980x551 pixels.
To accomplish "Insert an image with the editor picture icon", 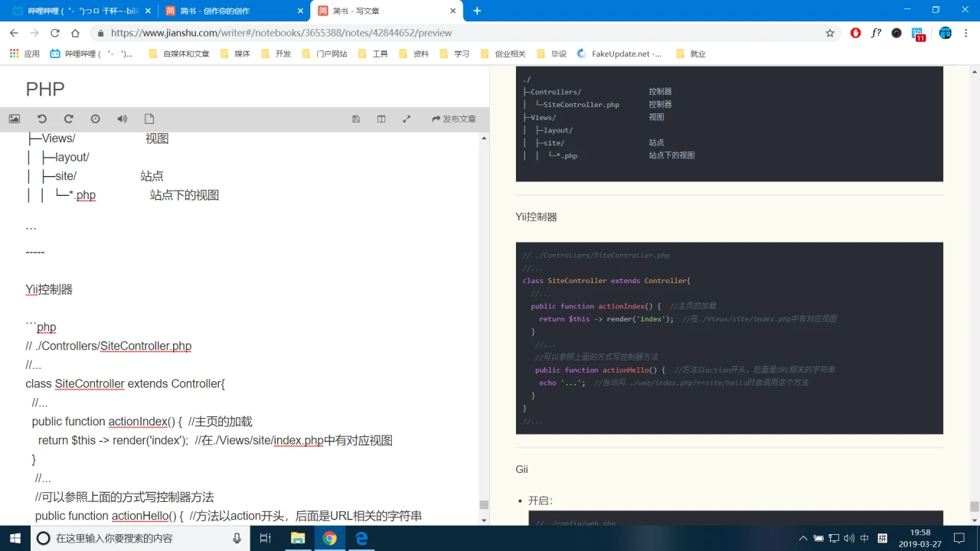I will 15,119.
